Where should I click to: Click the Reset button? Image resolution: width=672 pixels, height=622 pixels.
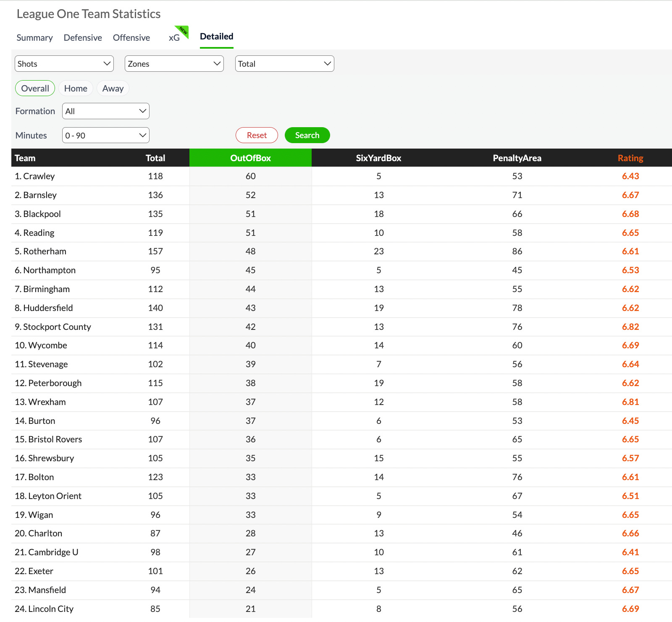pyautogui.click(x=257, y=135)
